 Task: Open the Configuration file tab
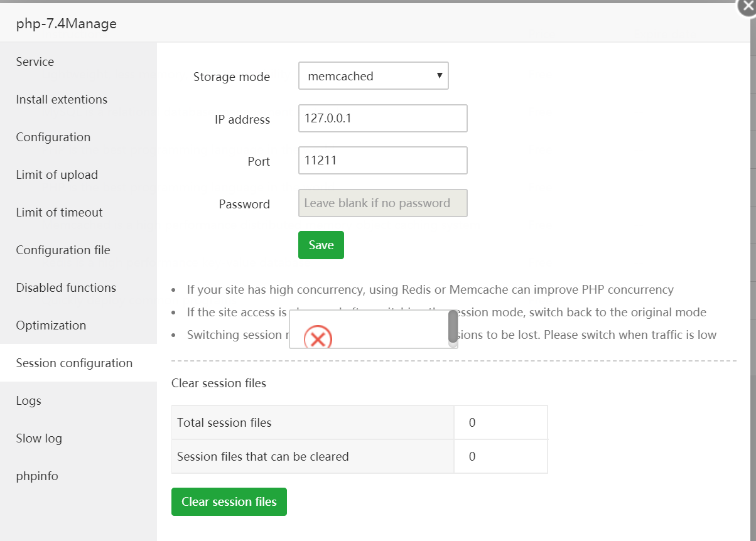click(x=63, y=250)
